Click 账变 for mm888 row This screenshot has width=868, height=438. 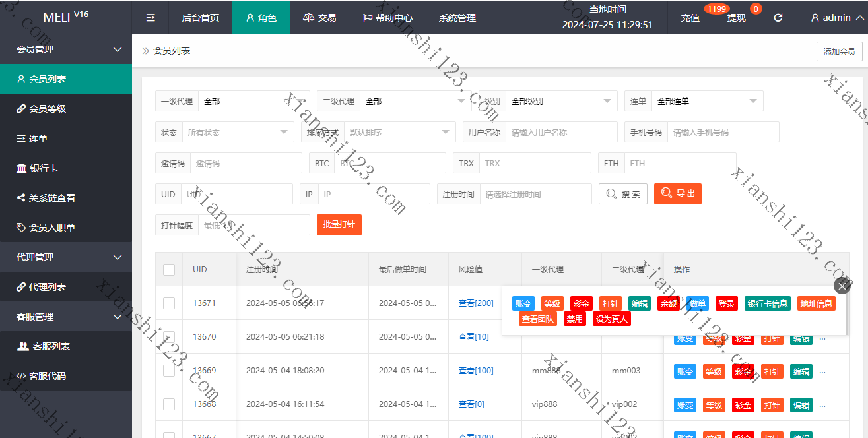684,371
